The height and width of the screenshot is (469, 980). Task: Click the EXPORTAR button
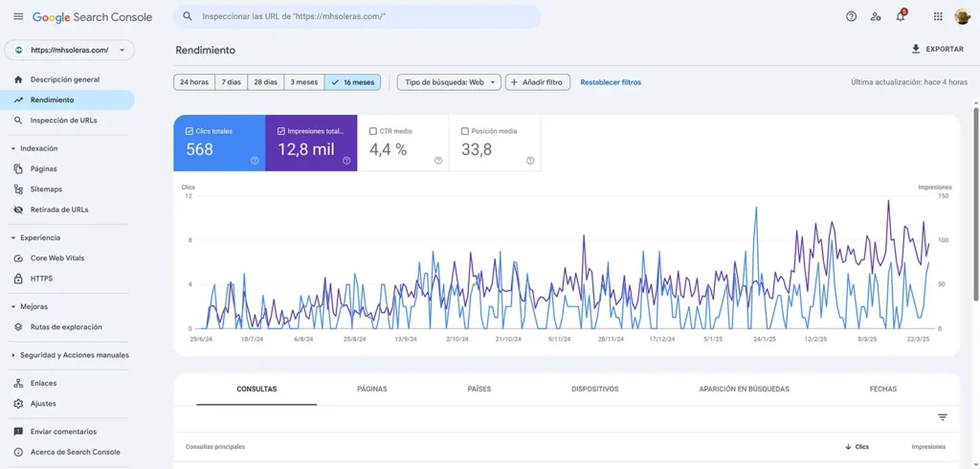pos(937,49)
